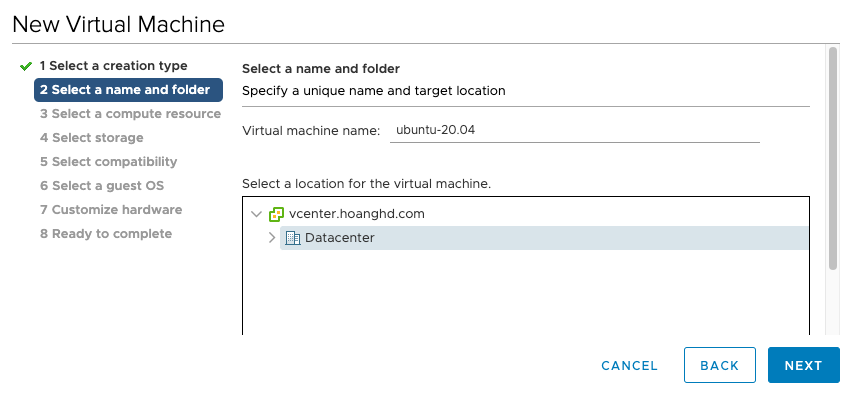Viewport: 849px width, 393px height.
Task: Click the vCenter server icon
Action: pyautogui.click(x=276, y=214)
